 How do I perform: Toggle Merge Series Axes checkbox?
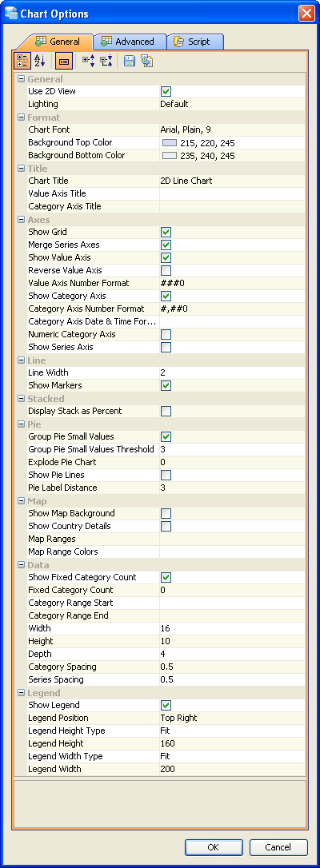click(166, 245)
